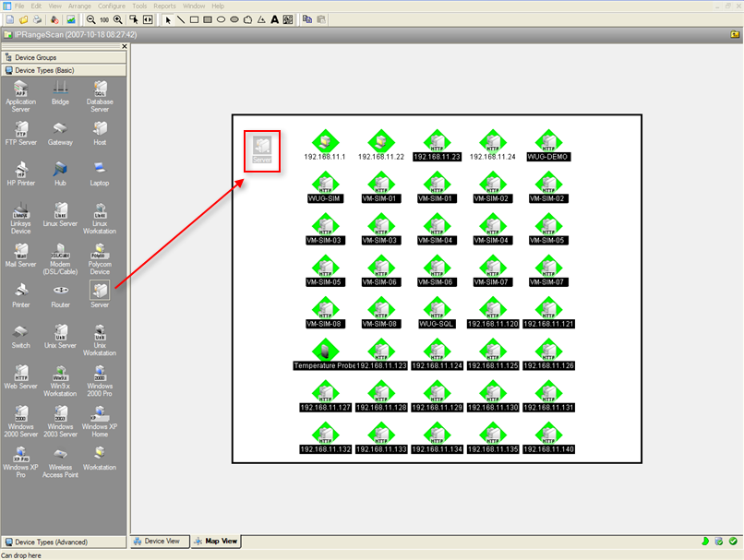Click the zoom out magnifier tool
Viewport: 744px width, 560px height.
(x=90, y=18)
